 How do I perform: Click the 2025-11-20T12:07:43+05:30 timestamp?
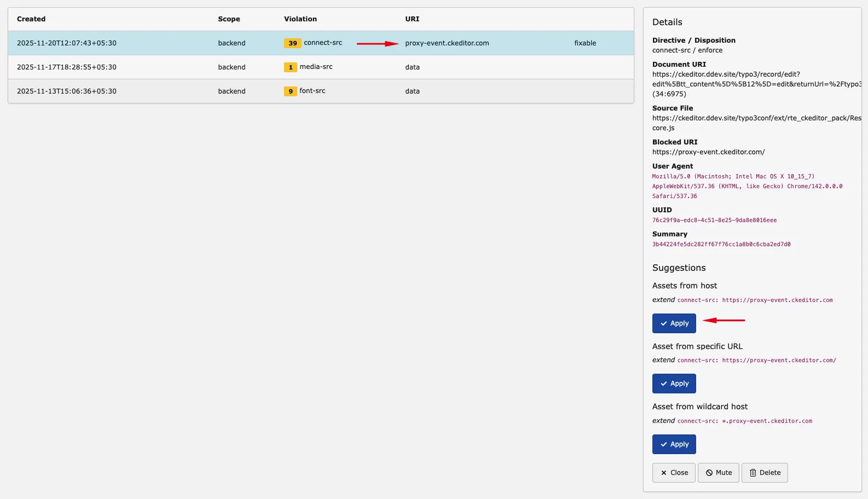67,43
